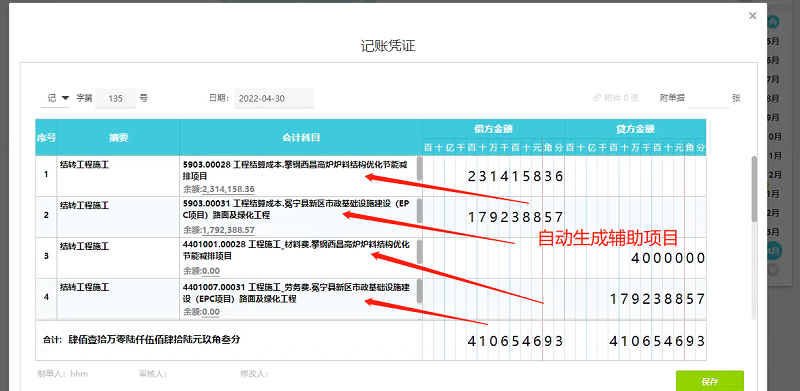Select highlighted 4月 in background month list
The width and height of the screenshot is (800, 391).
(773, 251)
